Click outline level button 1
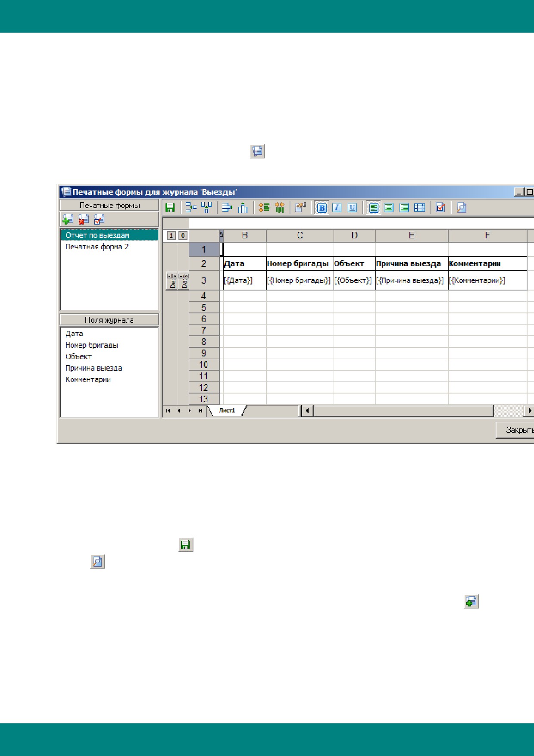This screenshot has height=756, width=534. pos(172,235)
